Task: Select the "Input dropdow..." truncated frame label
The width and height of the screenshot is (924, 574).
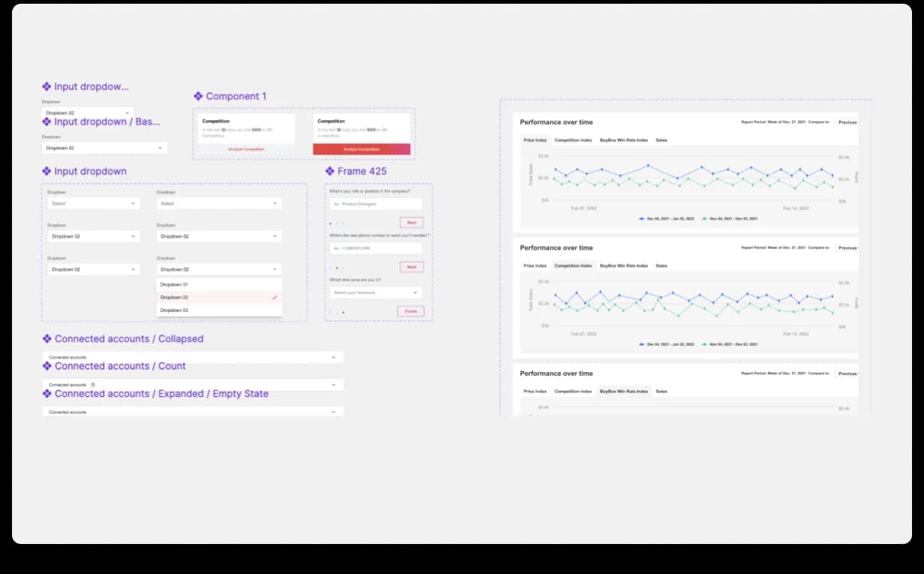Action: 91,86
